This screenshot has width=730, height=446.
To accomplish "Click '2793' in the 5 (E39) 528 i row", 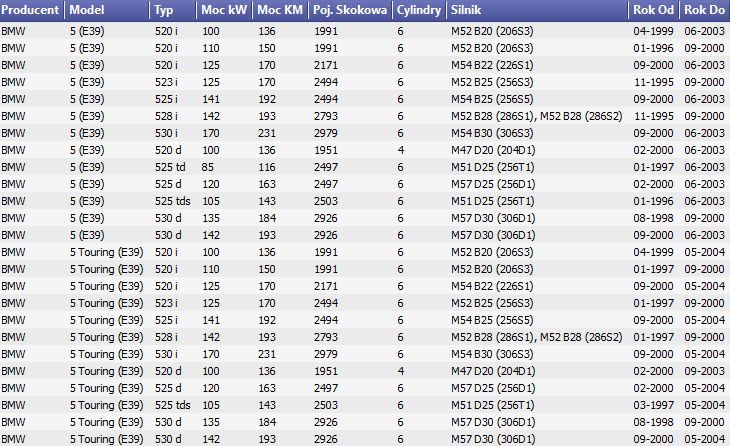I will 325,116.
